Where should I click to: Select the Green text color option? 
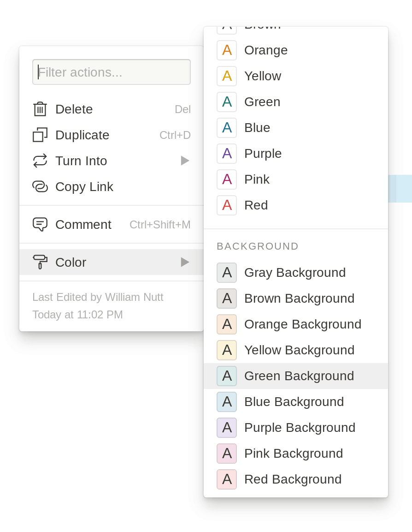click(262, 102)
